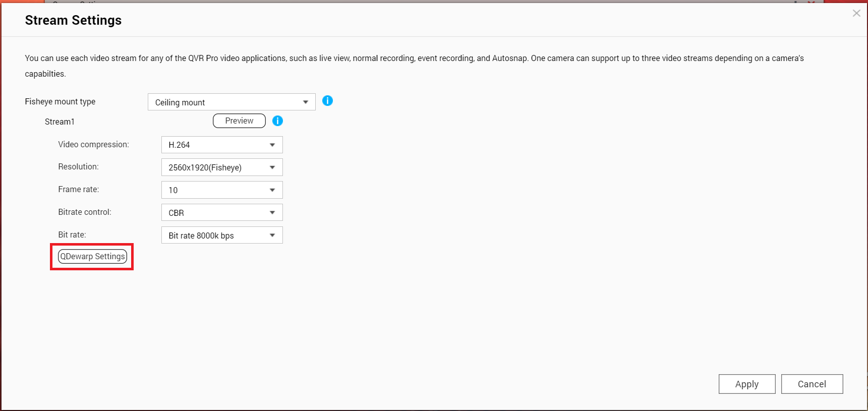Image resolution: width=868 pixels, height=411 pixels.
Task: Click the arrow on the H.264 combo box
Action: point(272,145)
